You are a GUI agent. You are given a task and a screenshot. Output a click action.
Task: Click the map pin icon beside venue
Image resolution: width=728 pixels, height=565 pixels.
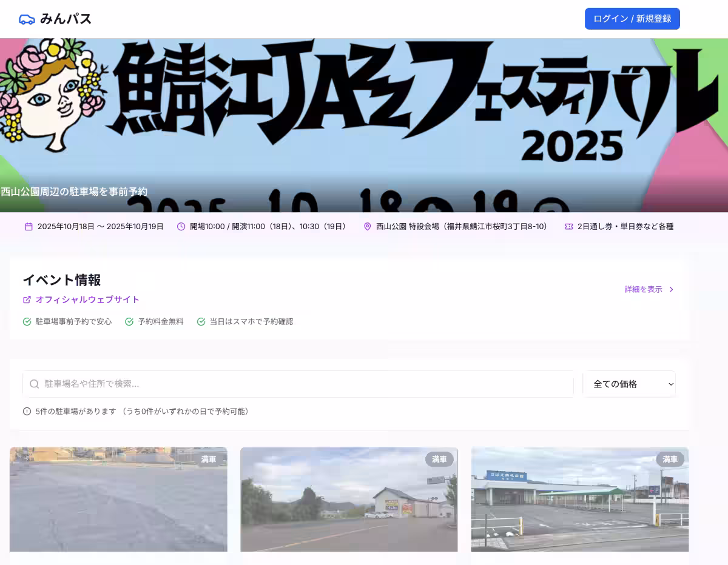pos(367,227)
